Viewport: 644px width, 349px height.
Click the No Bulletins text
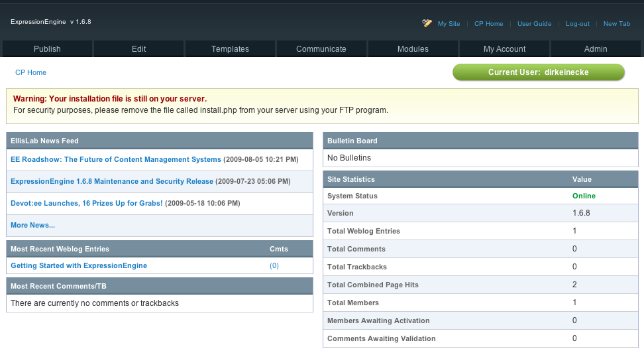pos(349,158)
